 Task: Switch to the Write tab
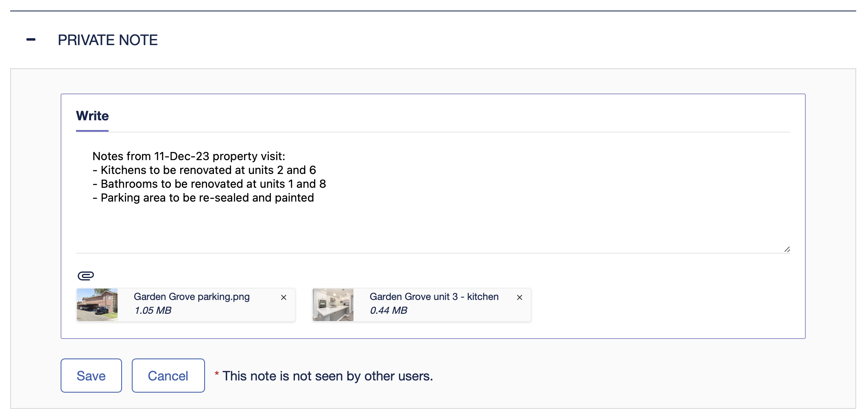point(92,116)
